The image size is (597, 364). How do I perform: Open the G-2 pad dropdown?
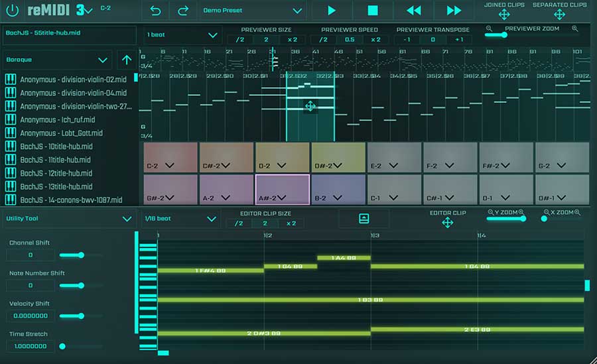tap(562, 165)
